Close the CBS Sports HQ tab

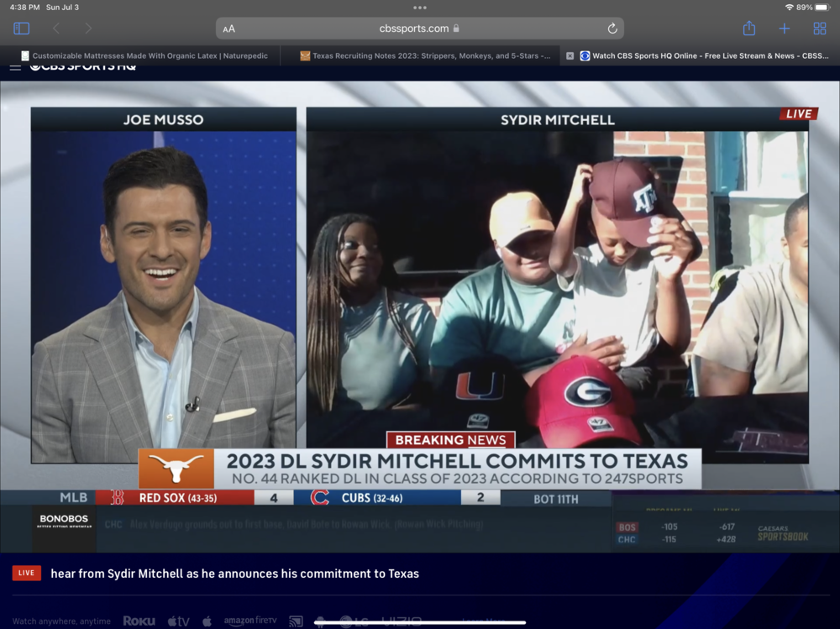[x=570, y=56]
